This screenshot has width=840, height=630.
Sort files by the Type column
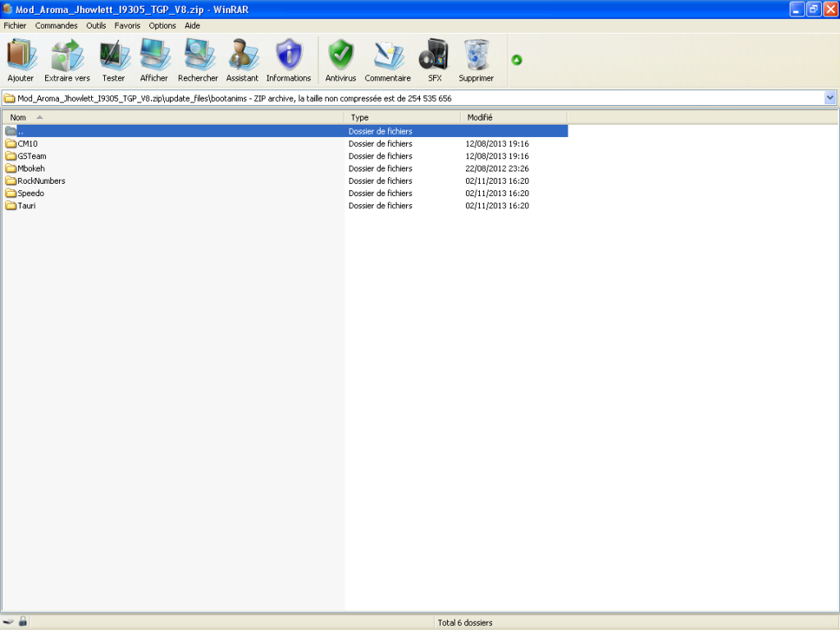tap(402, 117)
